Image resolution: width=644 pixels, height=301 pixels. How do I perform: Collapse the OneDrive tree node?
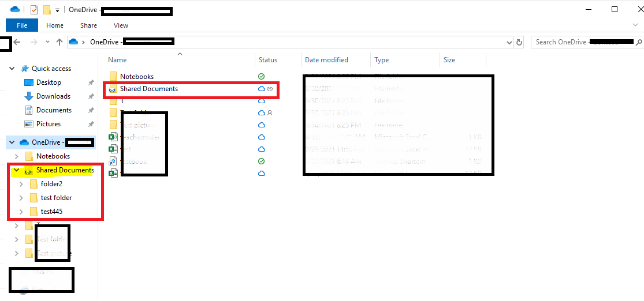pos(12,142)
